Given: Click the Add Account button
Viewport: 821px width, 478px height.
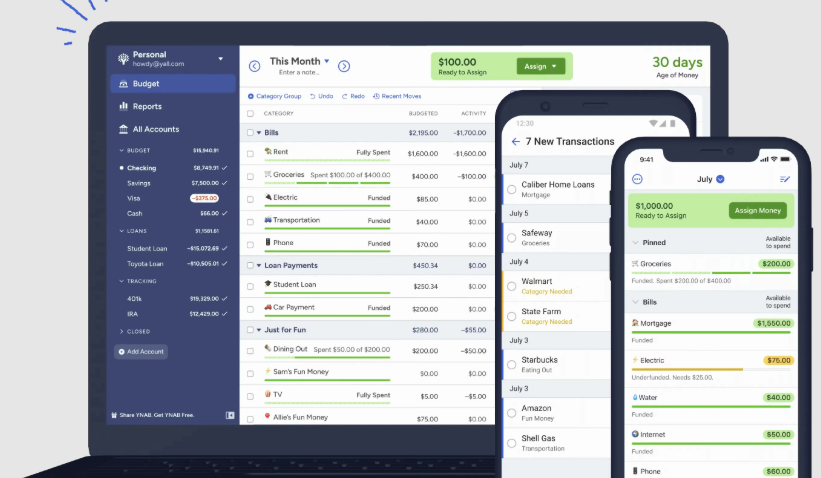Looking at the screenshot, I should pos(142,352).
